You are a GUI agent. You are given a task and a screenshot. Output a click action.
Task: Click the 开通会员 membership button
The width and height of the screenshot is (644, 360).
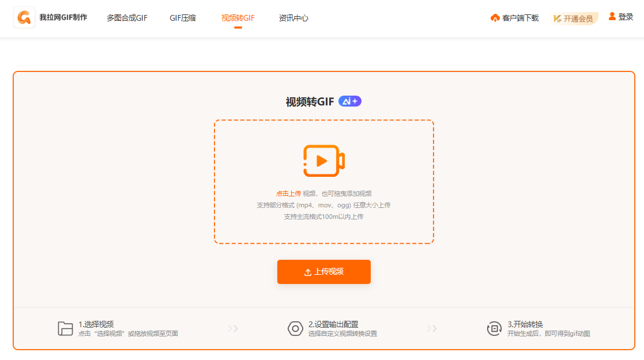(x=578, y=18)
